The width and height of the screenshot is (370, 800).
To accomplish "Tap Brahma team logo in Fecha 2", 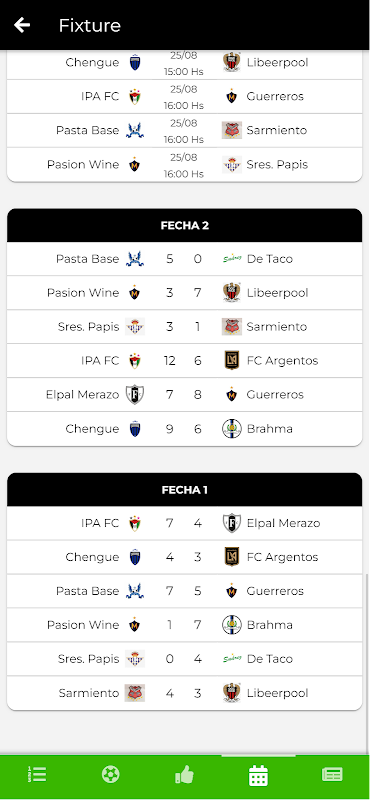I will (232, 429).
